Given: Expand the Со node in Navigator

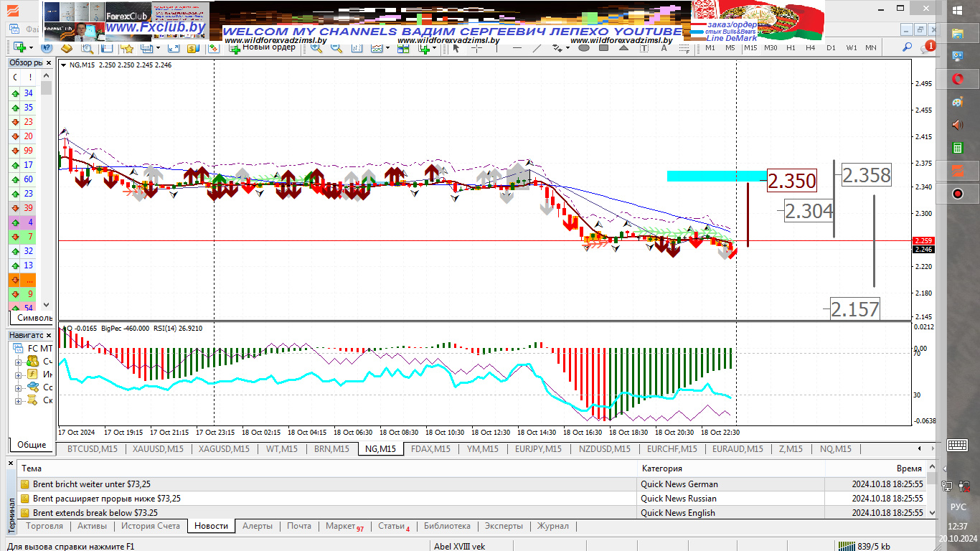Looking at the screenshot, I should pos(18,387).
